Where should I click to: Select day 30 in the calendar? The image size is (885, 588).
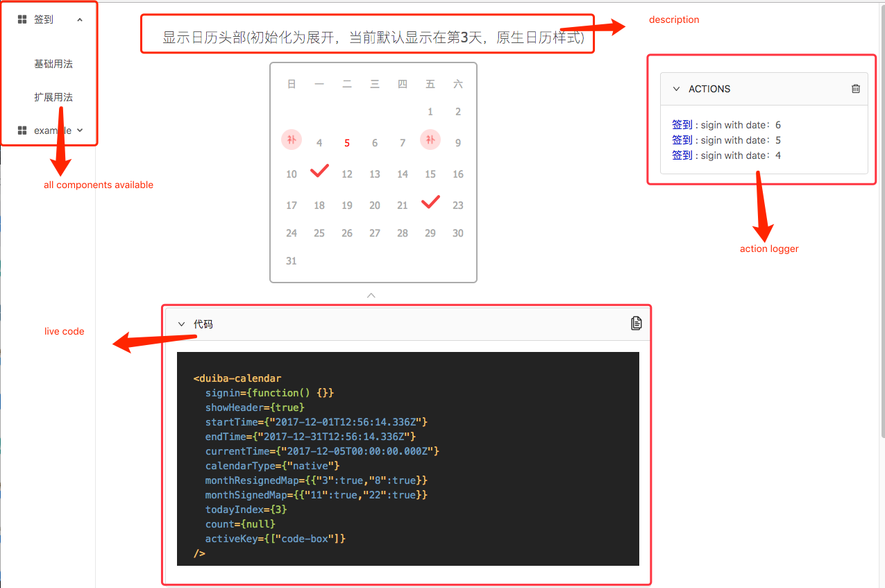pos(458,233)
